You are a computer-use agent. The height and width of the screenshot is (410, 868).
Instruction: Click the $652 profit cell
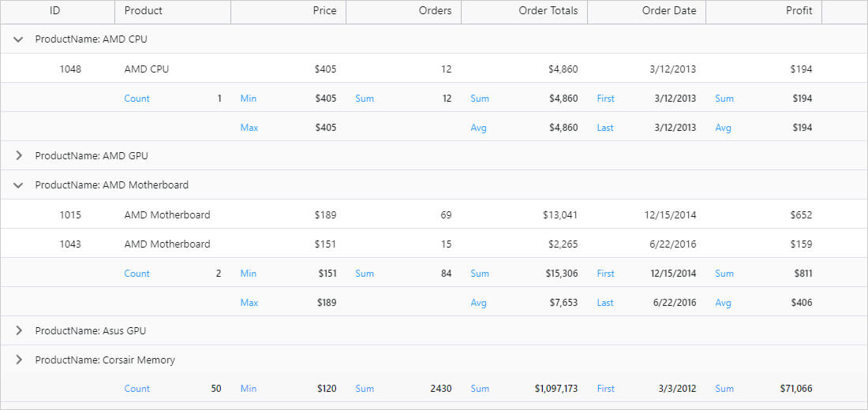pos(801,215)
